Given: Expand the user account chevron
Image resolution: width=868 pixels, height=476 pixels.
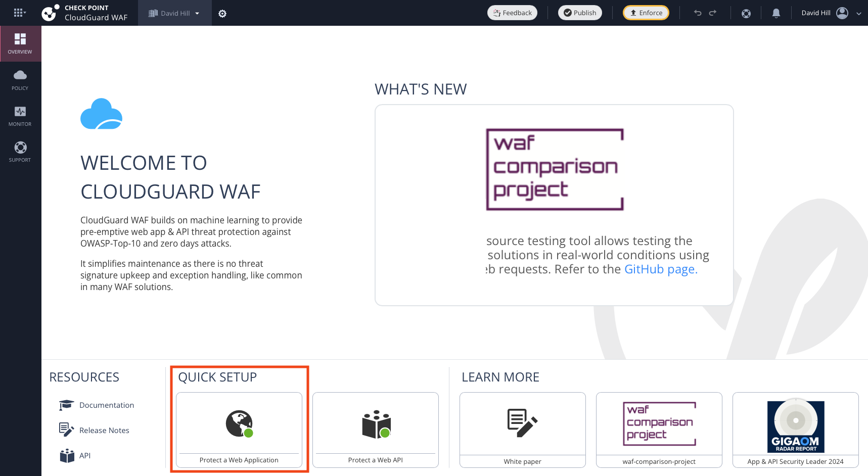Looking at the screenshot, I should pyautogui.click(x=859, y=14).
